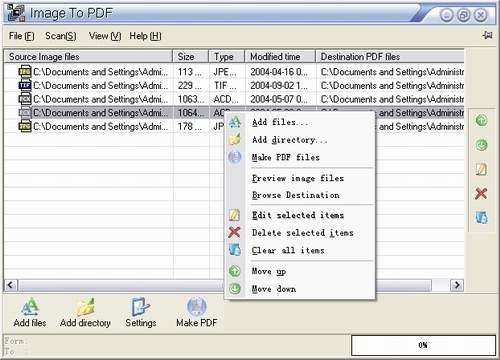This screenshot has width=500, height=360.
Task: Click the Add files toolbar icon
Action: click(x=30, y=306)
